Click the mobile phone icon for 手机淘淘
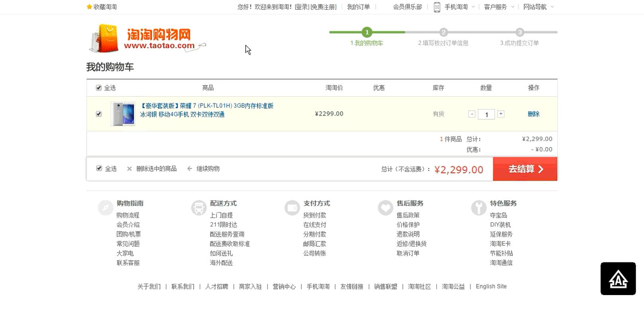The width and height of the screenshot is (644, 309). (437, 7)
